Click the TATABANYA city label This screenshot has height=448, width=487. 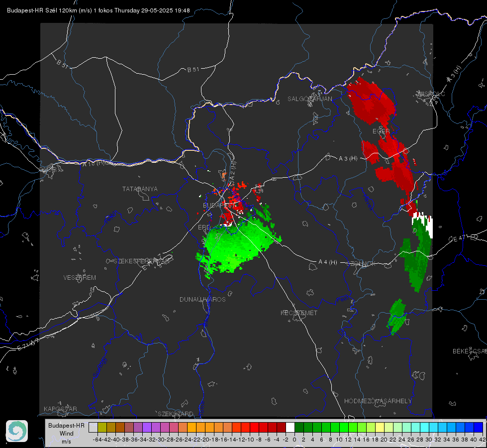(x=140, y=189)
